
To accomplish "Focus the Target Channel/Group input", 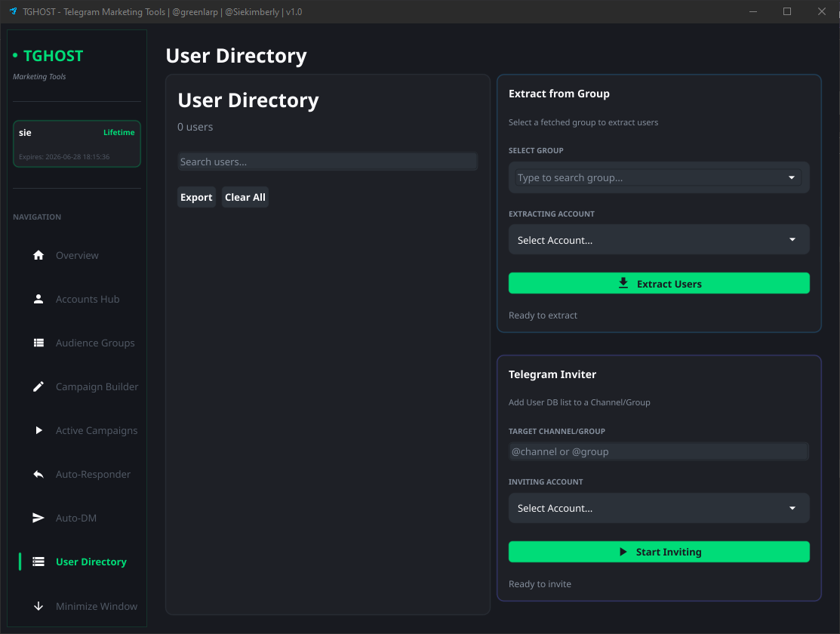I will (659, 451).
